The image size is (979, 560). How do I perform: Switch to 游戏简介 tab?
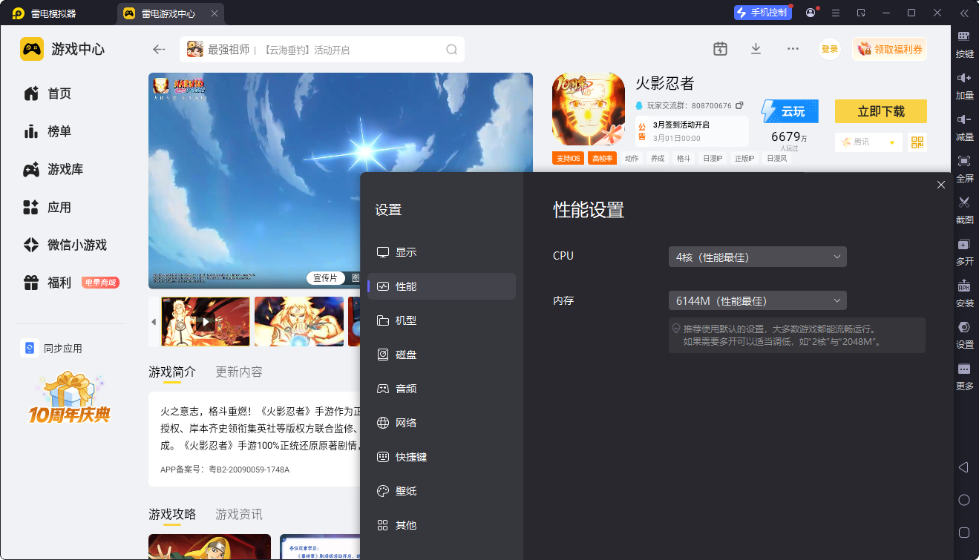coord(172,372)
